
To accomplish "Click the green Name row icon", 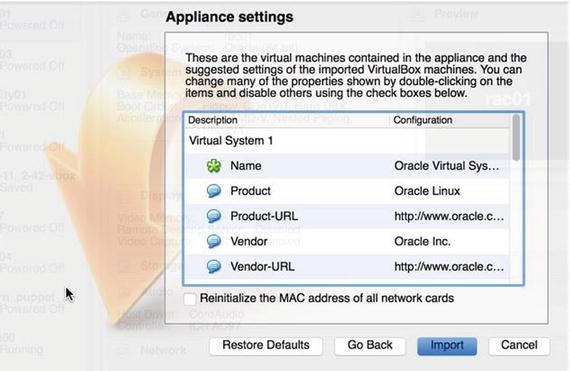I will pyautogui.click(x=214, y=166).
